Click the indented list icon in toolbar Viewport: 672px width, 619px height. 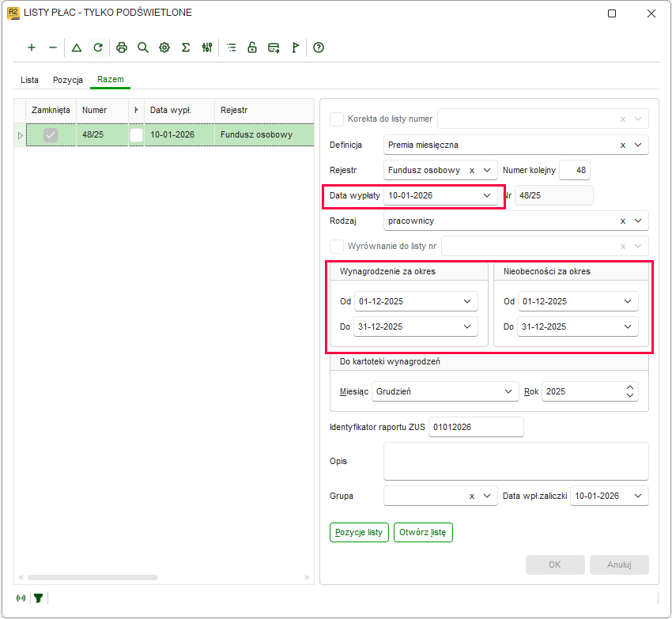[232, 47]
